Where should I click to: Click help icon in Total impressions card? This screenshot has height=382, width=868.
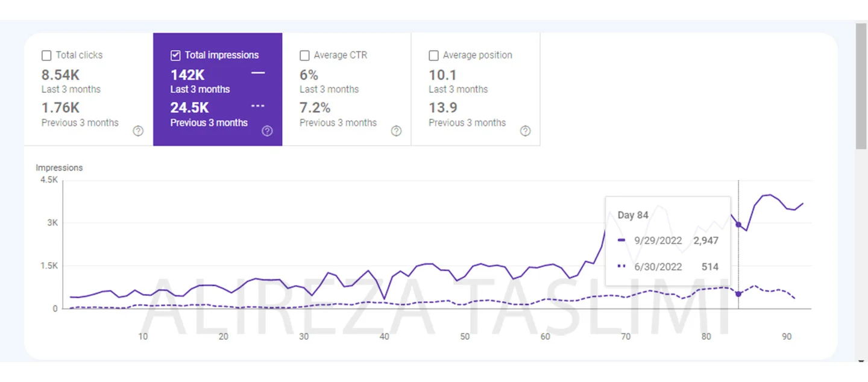(267, 131)
